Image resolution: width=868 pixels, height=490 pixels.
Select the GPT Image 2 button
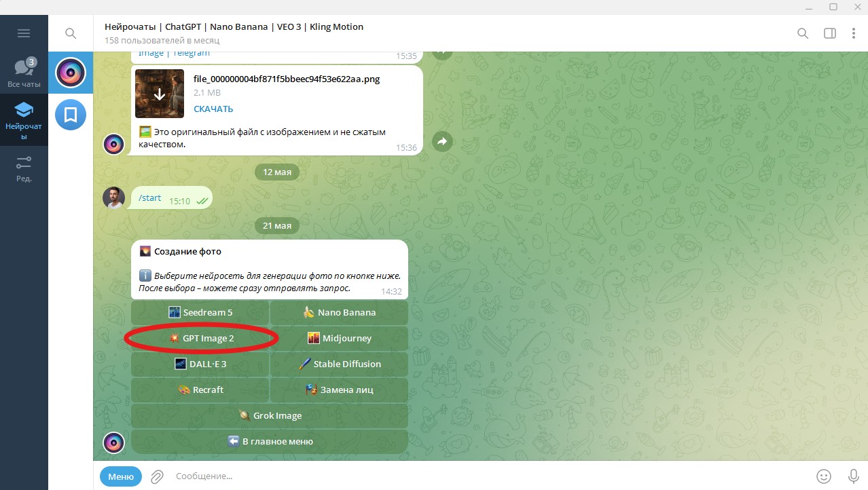pos(200,338)
